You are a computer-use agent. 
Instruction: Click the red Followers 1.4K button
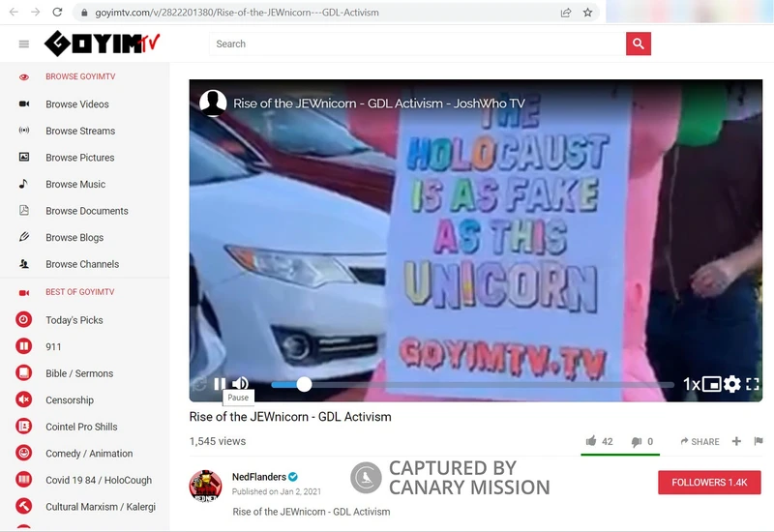(709, 482)
